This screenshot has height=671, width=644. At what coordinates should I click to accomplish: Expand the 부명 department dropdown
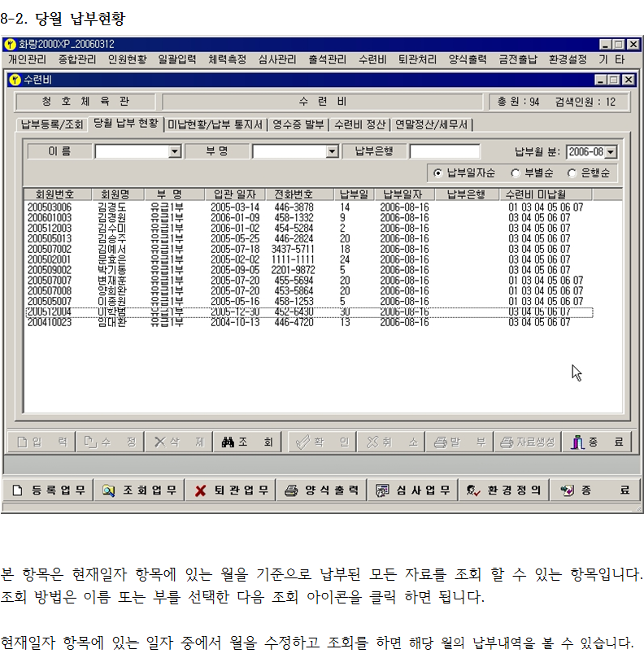point(332,151)
